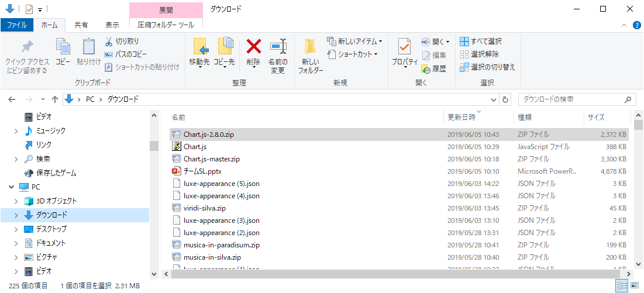Click the Copy path (パスのコピー) icon
644x293 pixels.
109,54
